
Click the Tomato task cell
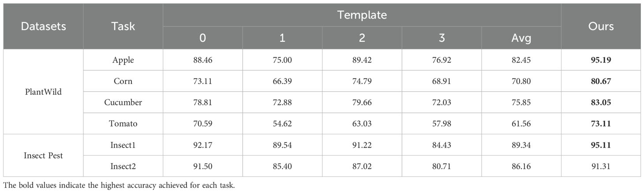coord(123,124)
